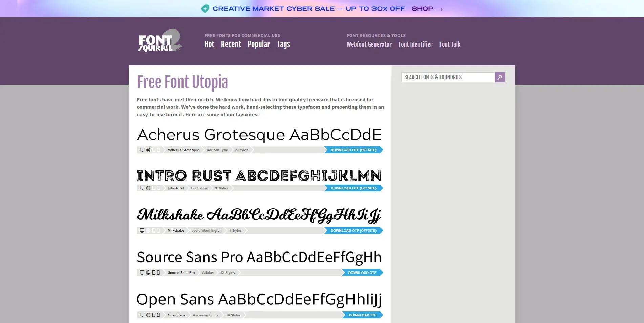Click the faded globe icon in Milkshake row
This screenshot has width=644, height=323.
(x=148, y=230)
